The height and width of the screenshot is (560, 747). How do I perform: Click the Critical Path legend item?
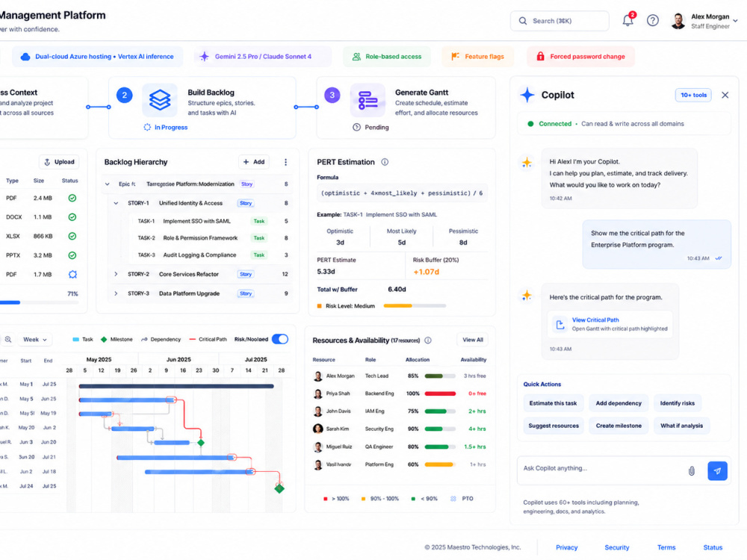coord(208,340)
